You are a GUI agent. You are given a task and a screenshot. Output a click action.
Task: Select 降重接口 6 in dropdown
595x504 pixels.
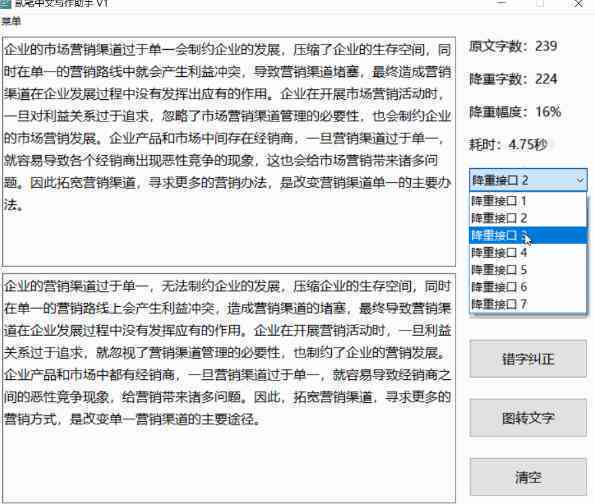[528, 287]
